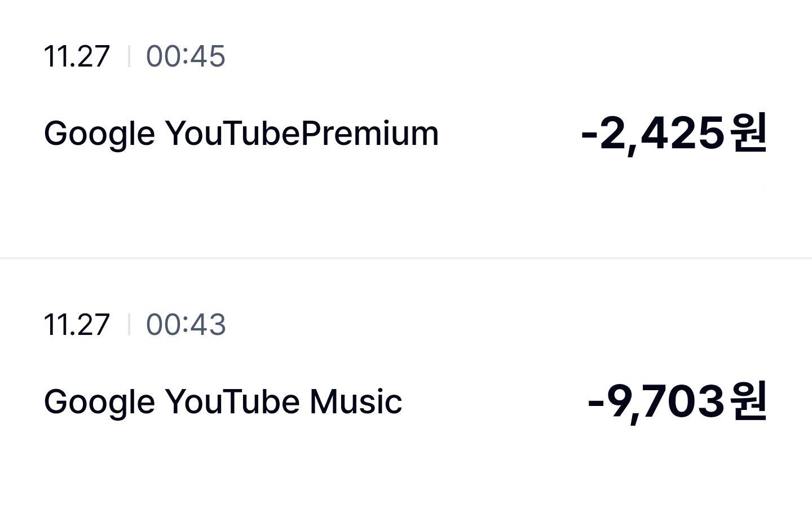Open the Google YouTubePremium transaction

click(241, 134)
